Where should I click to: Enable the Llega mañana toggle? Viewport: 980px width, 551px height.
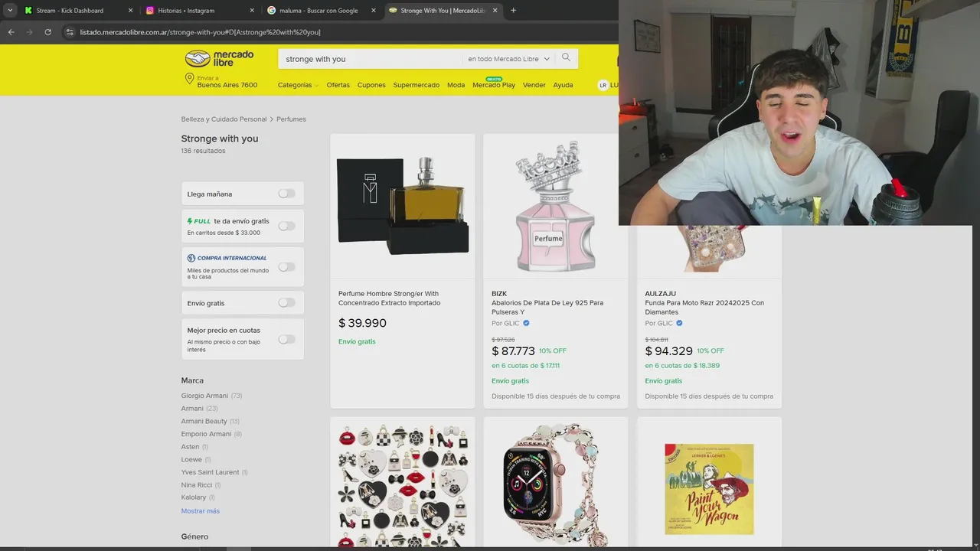pyautogui.click(x=286, y=194)
